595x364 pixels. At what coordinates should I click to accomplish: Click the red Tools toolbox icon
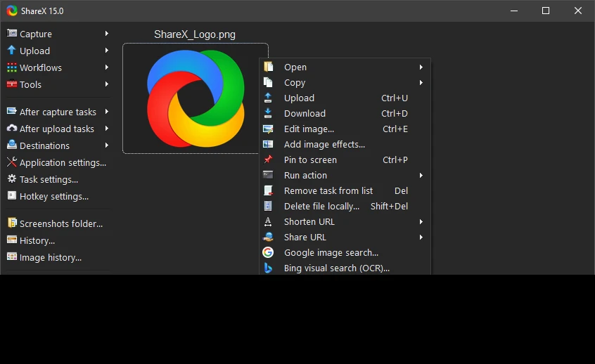[12, 84]
